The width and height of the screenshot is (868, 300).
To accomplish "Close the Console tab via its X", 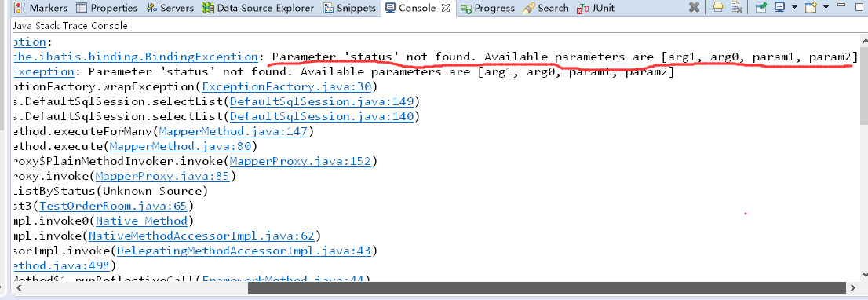I will (x=446, y=9).
